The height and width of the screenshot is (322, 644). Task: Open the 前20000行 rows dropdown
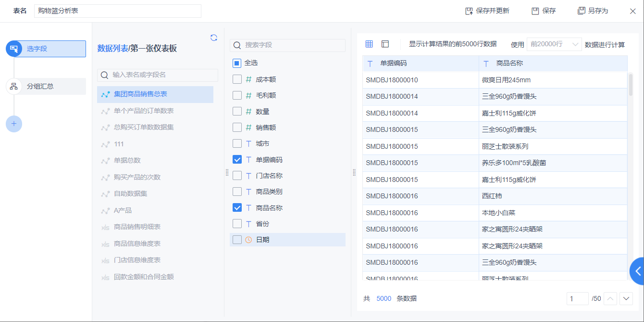pyautogui.click(x=554, y=44)
